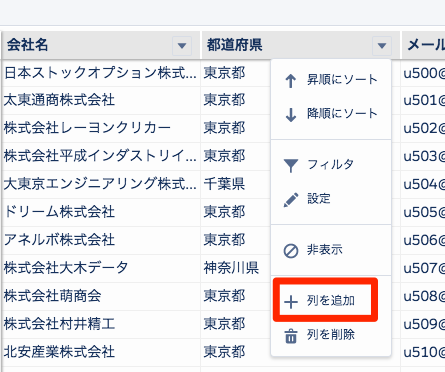This screenshot has width=445, height=372.
Task: Click 千葉県 prefecture cell
Action: tap(236, 185)
